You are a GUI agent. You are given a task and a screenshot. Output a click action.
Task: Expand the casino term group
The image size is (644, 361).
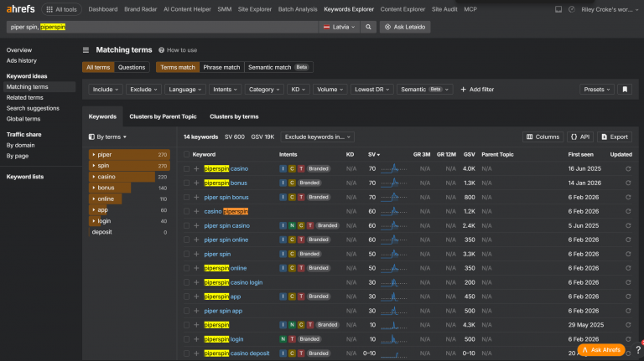click(94, 177)
